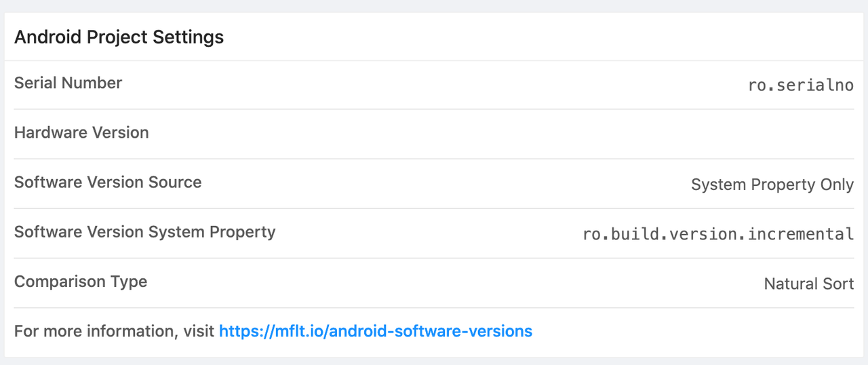This screenshot has width=868, height=365.
Task: Click the 'For more information, visit' text
Action: click(114, 332)
